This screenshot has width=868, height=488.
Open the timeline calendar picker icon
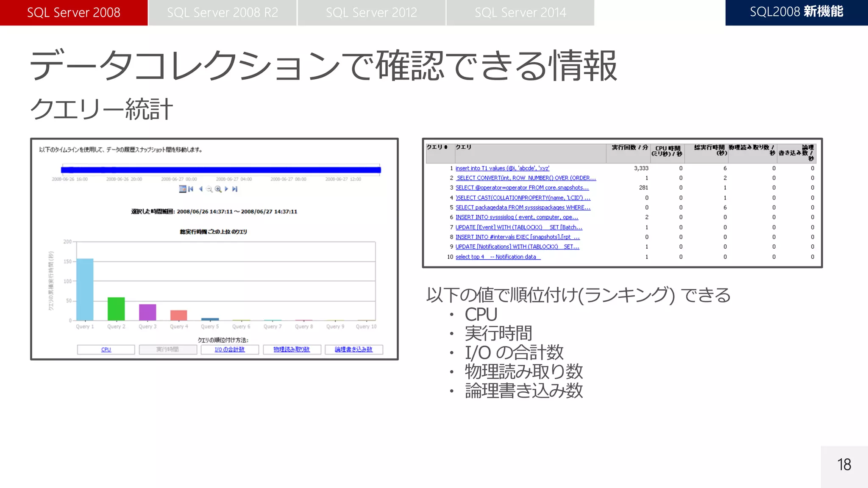coord(182,189)
